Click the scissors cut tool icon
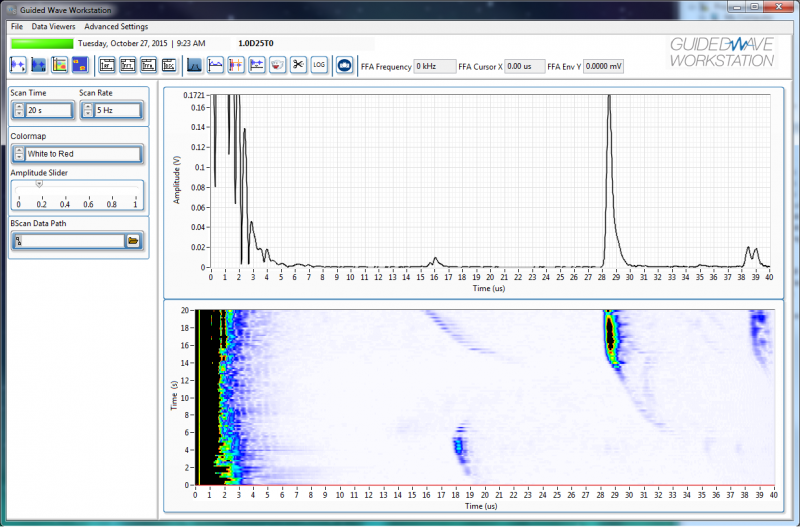Screen dimensions: 800x527 coord(298,65)
